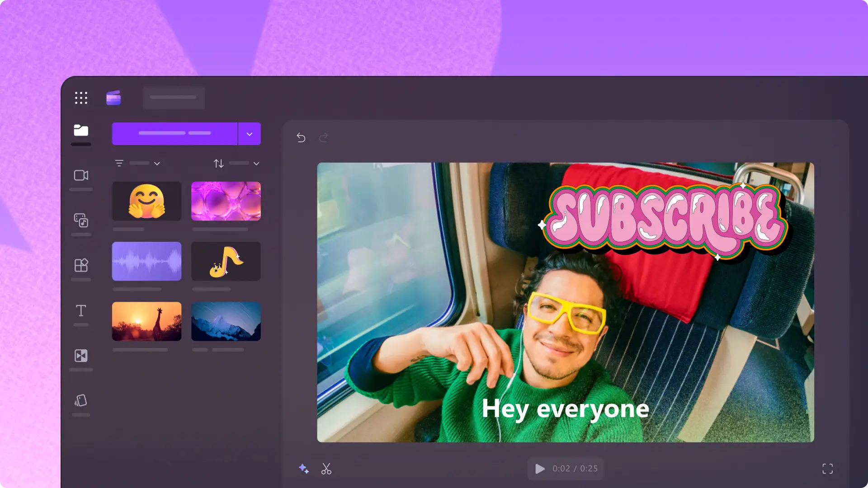Expand the import button dropdown chevron
The height and width of the screenshot is (488, 868).
coord(250,133)
